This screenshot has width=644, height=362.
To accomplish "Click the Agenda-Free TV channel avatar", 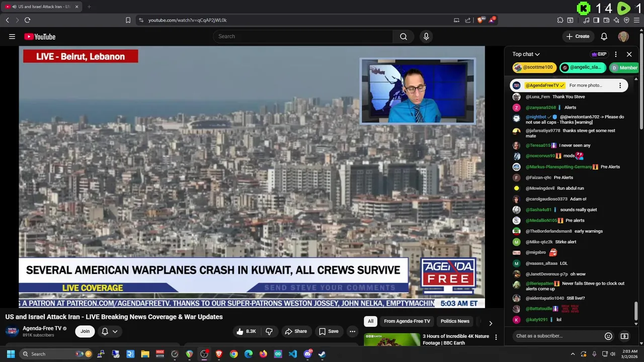I will click(x=13, y=331).
